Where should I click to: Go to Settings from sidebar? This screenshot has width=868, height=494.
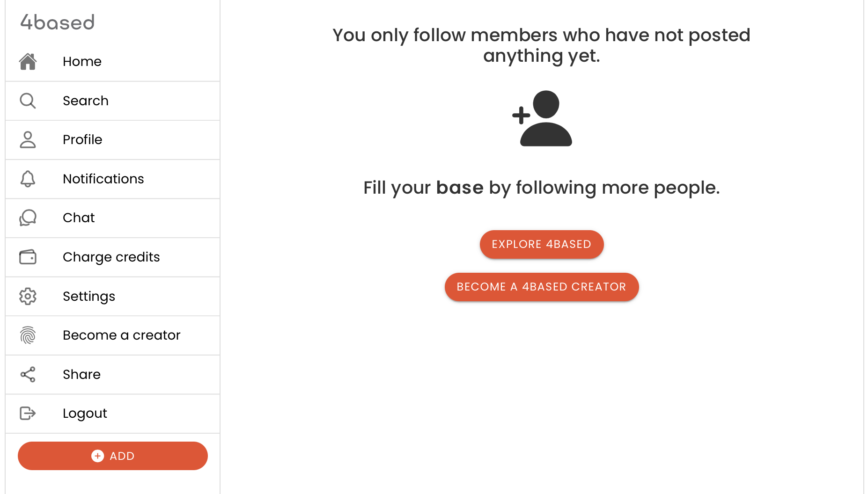89,296
